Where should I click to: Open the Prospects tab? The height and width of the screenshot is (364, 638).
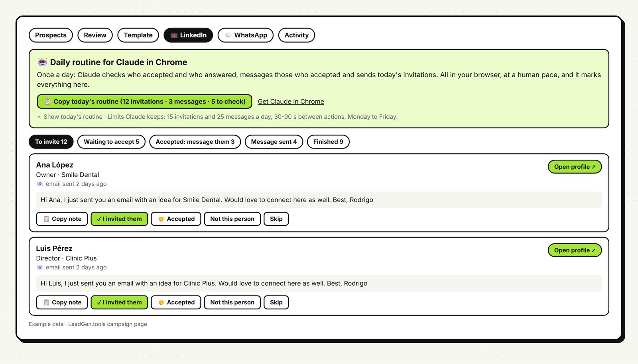coord(51,35)
